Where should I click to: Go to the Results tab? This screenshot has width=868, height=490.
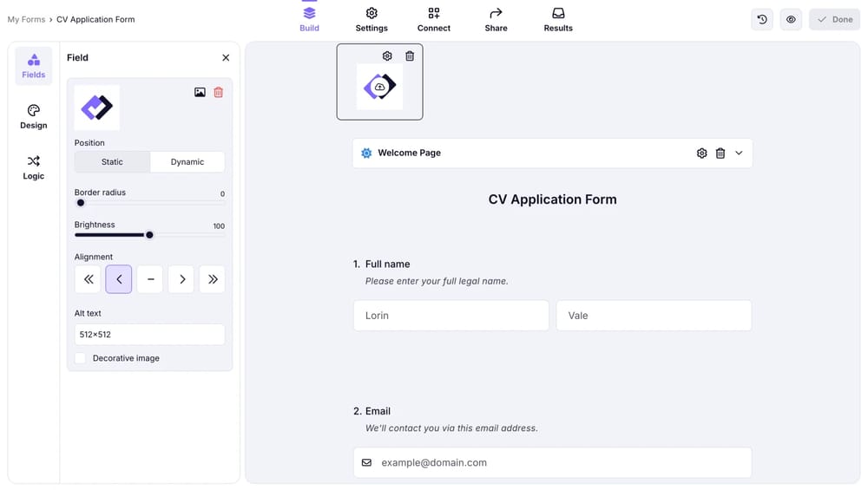(x=558, y=19)
